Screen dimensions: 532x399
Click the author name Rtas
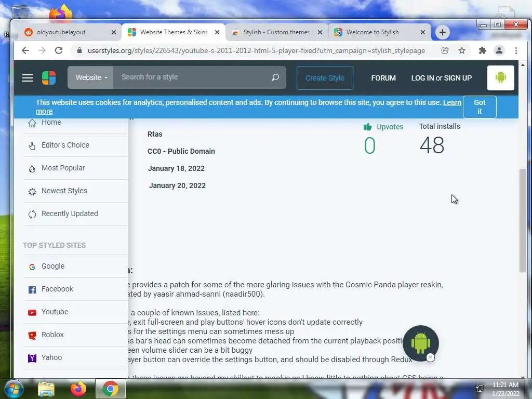point(155,134)
